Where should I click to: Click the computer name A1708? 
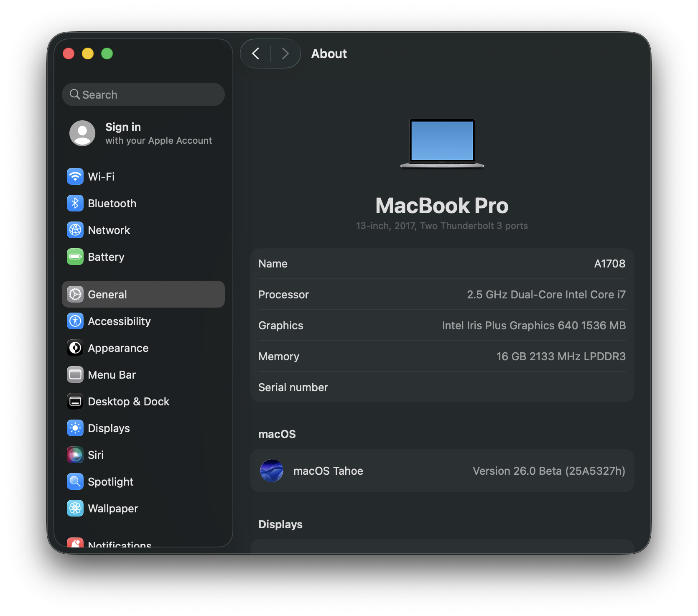(610, 264)
